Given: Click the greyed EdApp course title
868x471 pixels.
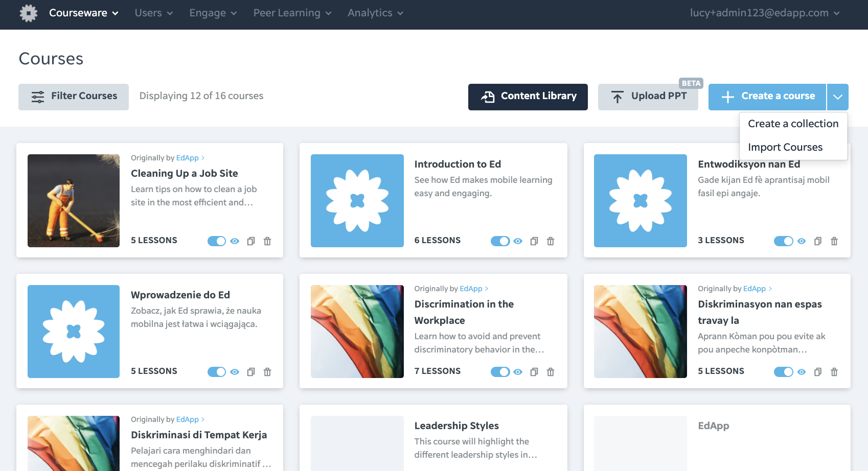Looking at the screenshot, I should (714, 426).
